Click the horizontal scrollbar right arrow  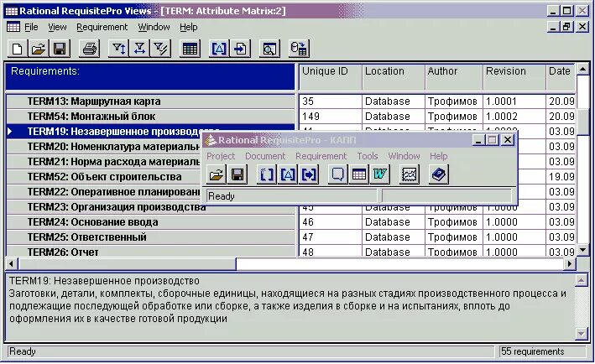pyautogui.click(x=570, y=263)
